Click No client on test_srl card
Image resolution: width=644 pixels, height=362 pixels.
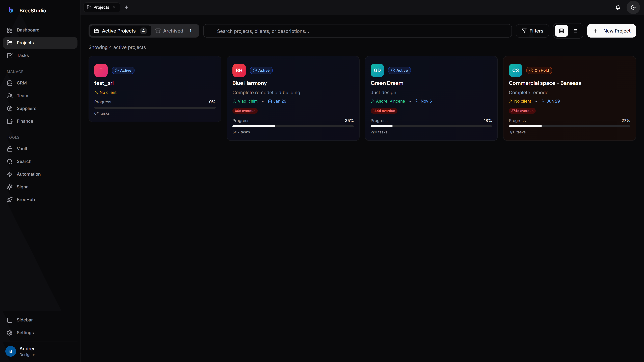pos(105,93)
